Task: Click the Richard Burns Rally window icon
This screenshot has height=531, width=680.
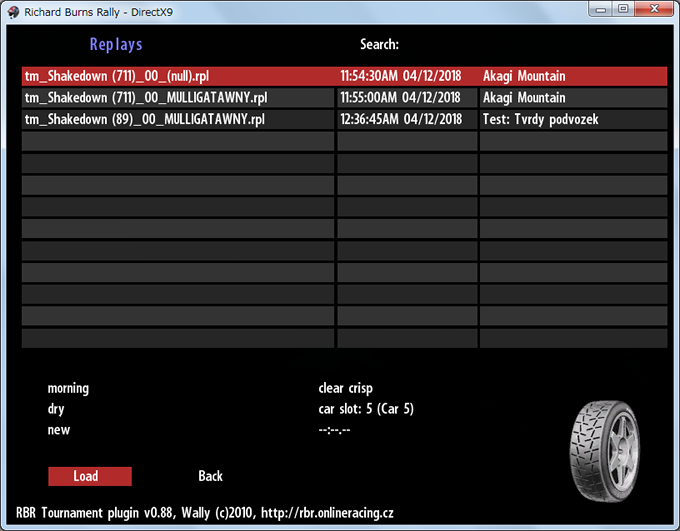Action: (x=13, y=12)
